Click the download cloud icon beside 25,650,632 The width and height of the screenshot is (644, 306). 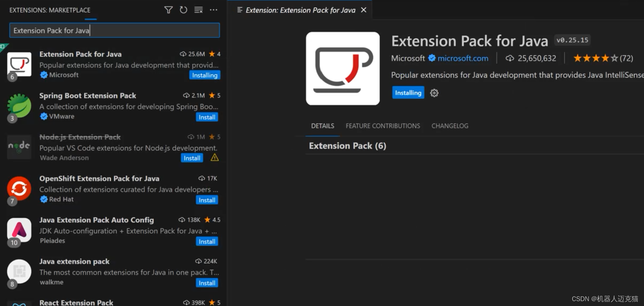[x=510, y=58]
